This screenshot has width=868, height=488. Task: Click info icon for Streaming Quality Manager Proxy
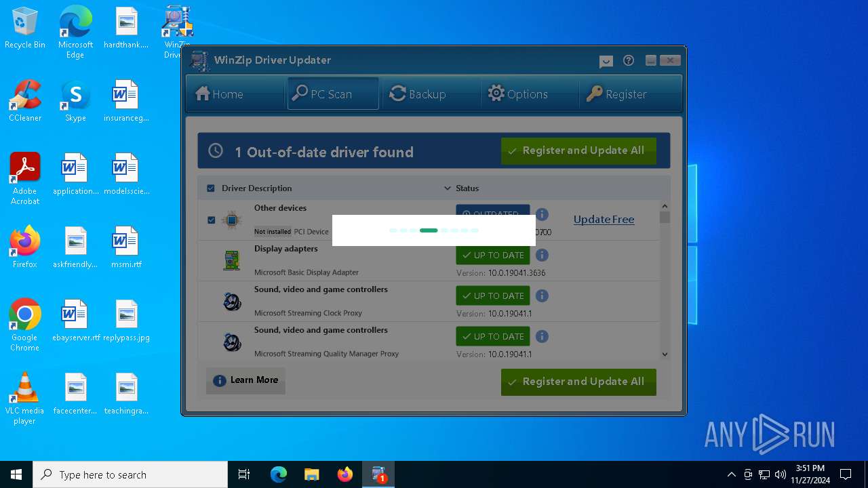pyautogui.click(x=542, y=337)
